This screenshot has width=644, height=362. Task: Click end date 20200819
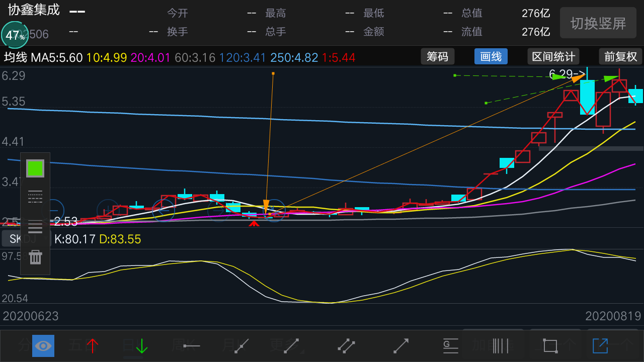[613, 316]
